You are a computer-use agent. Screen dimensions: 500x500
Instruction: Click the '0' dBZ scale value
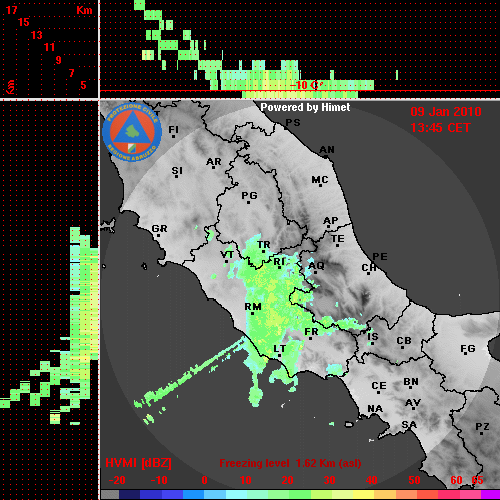click(204, 480)
